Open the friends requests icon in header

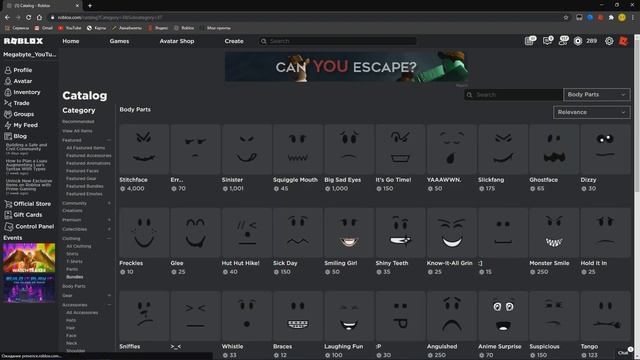[x=563, y=41]
